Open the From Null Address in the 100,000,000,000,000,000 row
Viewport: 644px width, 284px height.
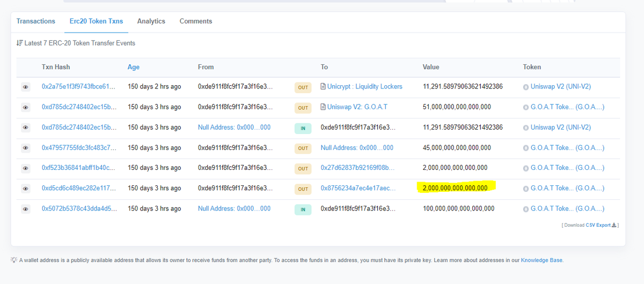234,208
